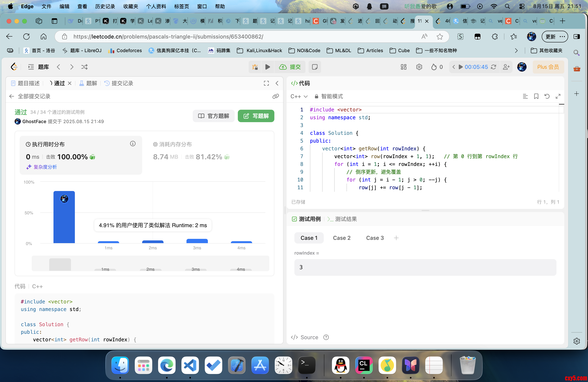
Task: Click the bookmark icon in code editor
Action: coord(536,96)
